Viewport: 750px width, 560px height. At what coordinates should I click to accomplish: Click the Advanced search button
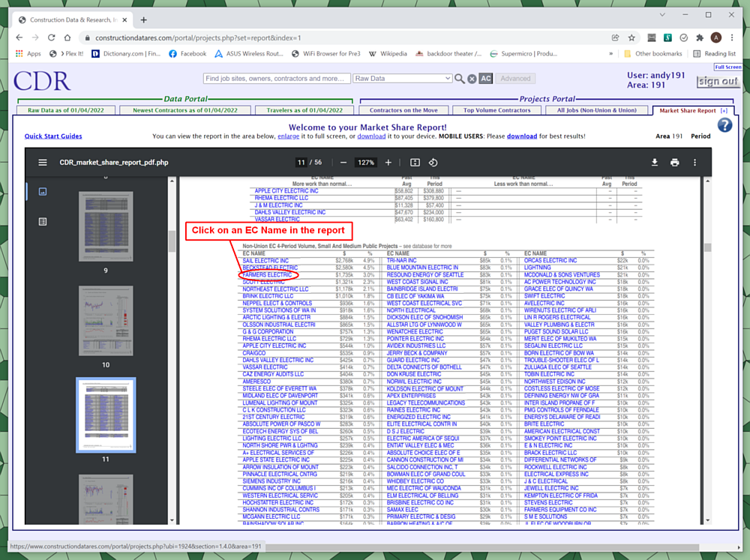(515, 79)
